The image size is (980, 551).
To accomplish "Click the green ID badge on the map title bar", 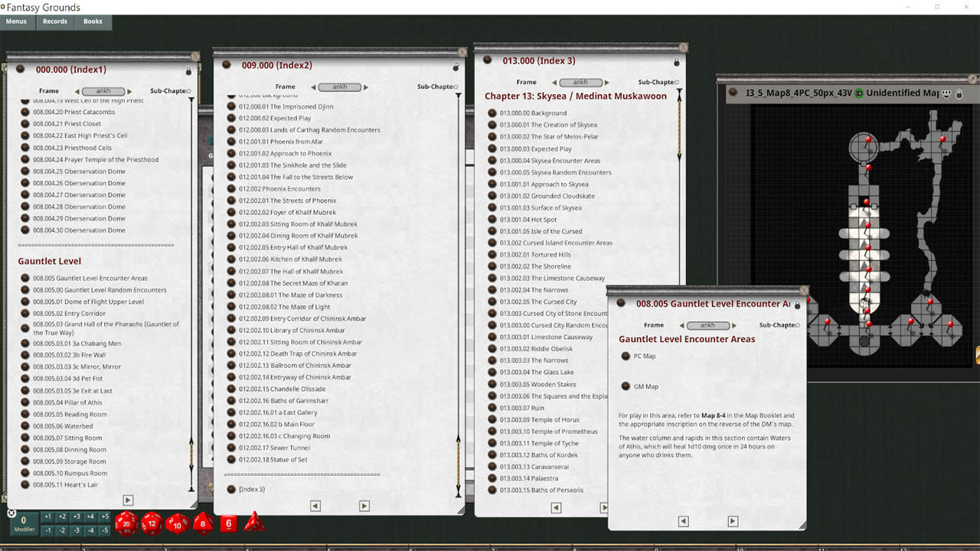I will coord(858,93).
